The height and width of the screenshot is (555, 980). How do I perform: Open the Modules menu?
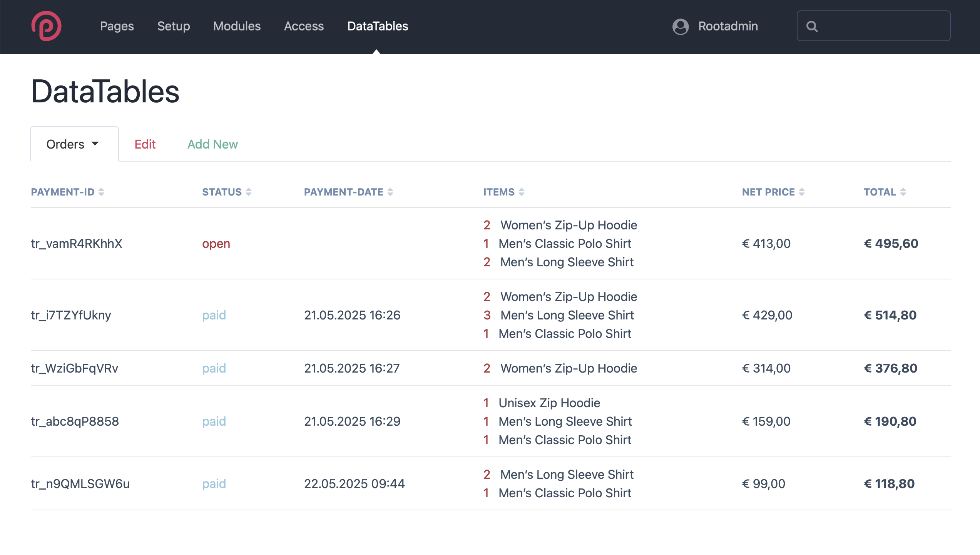pyautogui.click(x=237, y=26)
